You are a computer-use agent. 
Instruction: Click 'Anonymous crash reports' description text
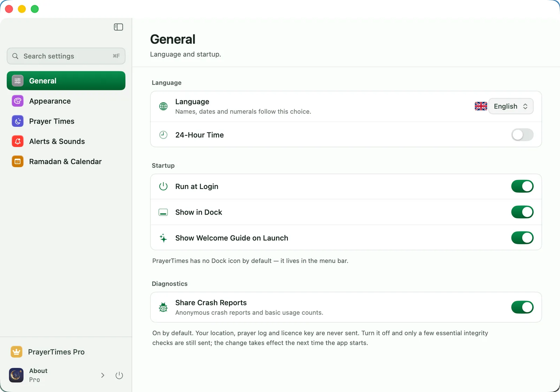pos(249,313)
